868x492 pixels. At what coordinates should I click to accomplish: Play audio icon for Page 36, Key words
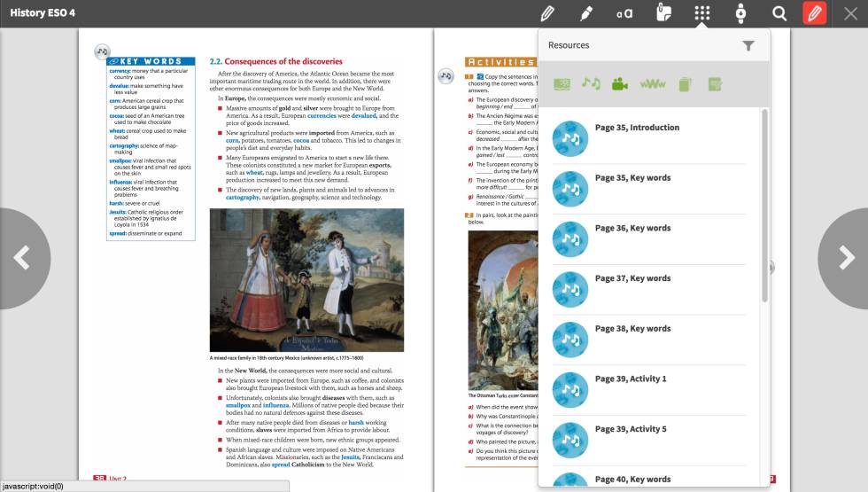570,239
